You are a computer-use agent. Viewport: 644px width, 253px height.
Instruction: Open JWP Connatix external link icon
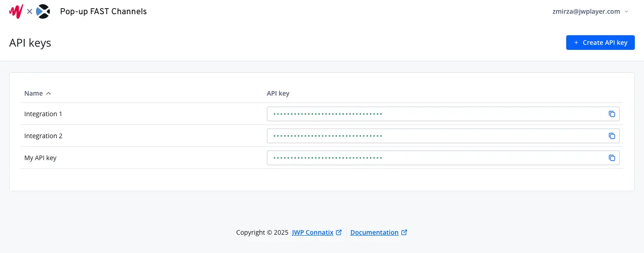pyautogui.click(x=339, y=232)
